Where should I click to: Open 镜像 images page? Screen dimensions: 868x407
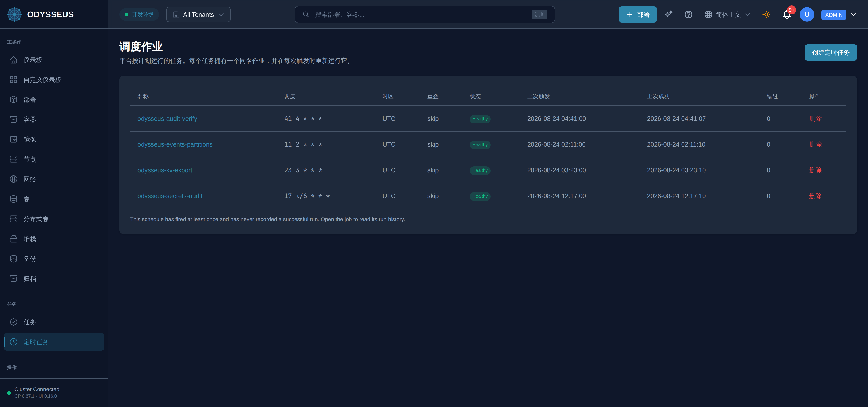[54, 140]
